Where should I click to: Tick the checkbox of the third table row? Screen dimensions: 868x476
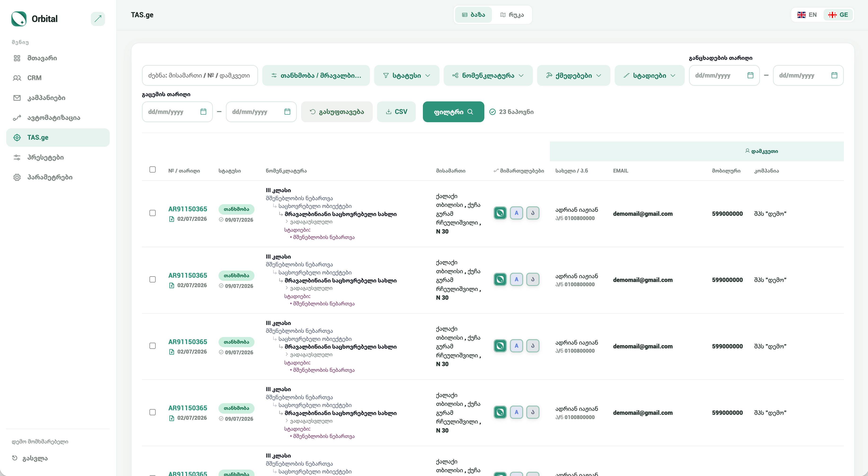153,346
